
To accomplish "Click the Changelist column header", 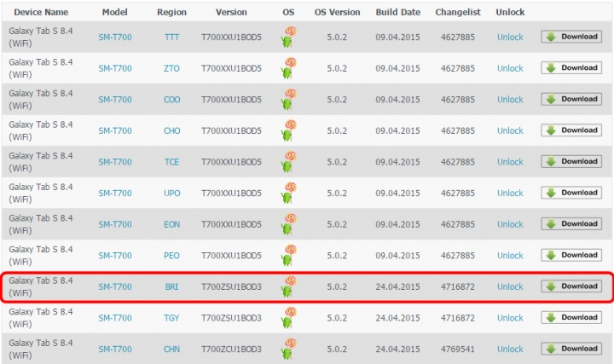I will coord(458,12).
